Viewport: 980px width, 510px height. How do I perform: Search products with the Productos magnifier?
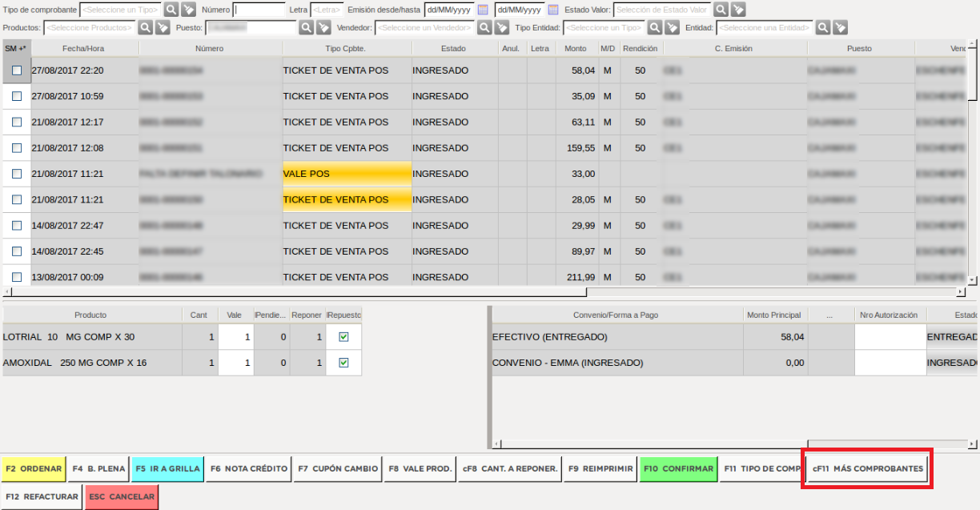[145, 28]
